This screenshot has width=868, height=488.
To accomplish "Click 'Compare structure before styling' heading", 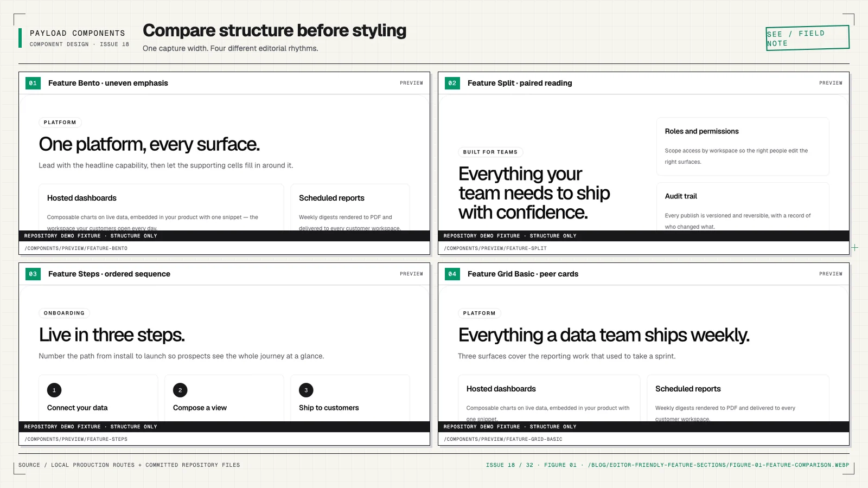I will point(275,30).
